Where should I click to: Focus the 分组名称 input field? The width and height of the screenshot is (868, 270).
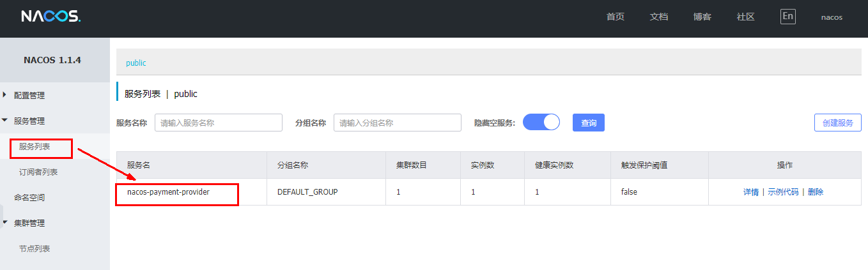coord(398,123)
